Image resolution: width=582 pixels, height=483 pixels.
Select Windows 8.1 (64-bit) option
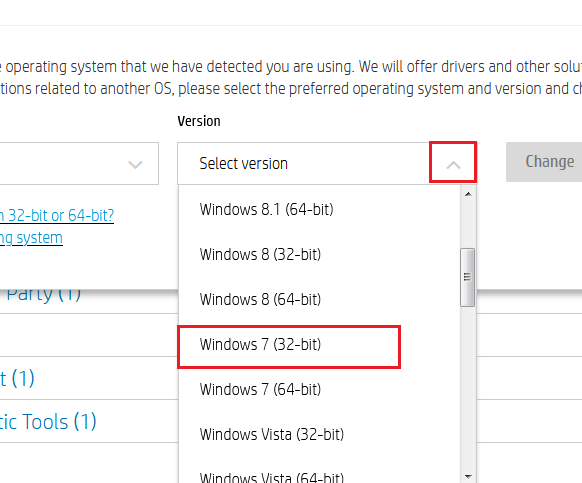coord(266,209)
